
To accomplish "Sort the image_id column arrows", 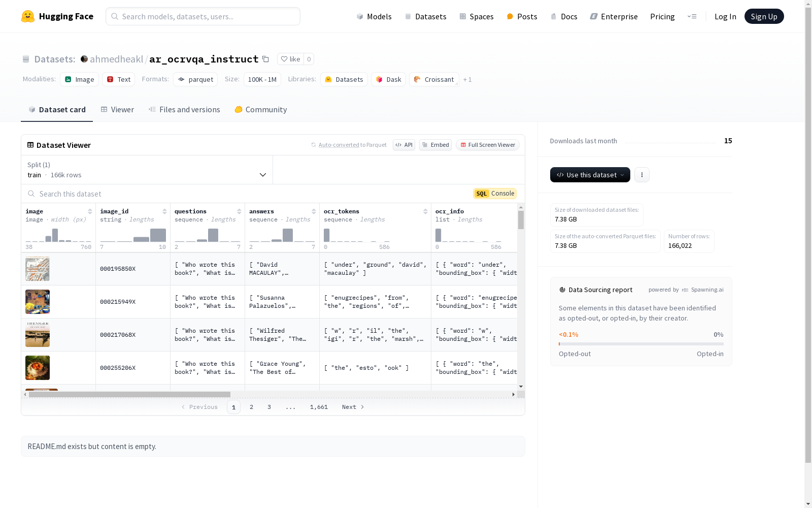I will [x=164, y=211].
